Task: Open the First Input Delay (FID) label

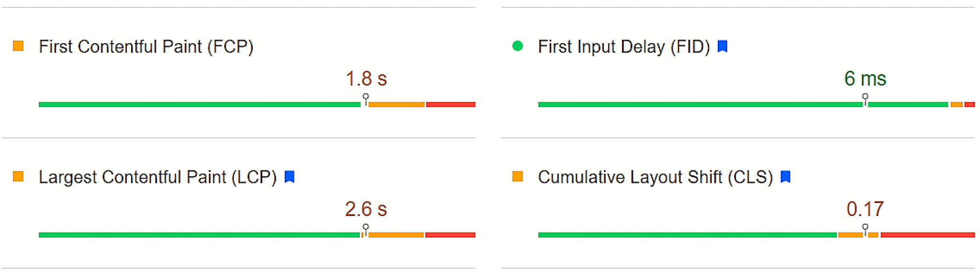Action: (x=624, y=47)
